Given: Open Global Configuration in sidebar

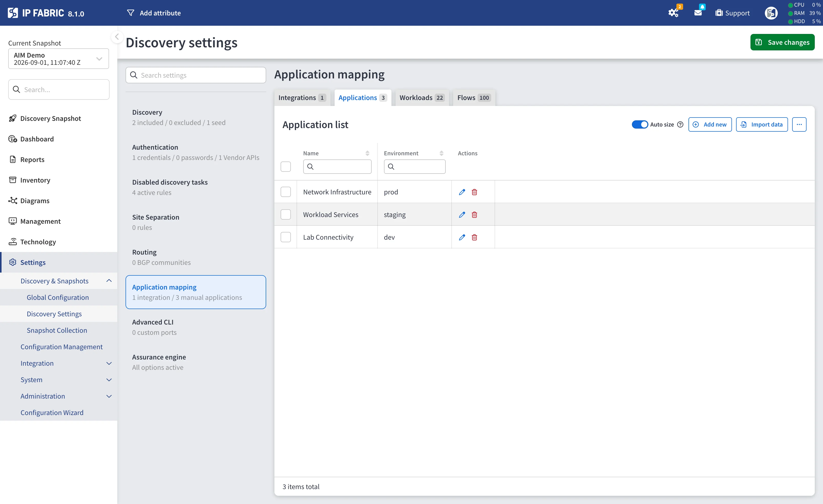Looking at the screenshot, I should [x=58, y=297].
